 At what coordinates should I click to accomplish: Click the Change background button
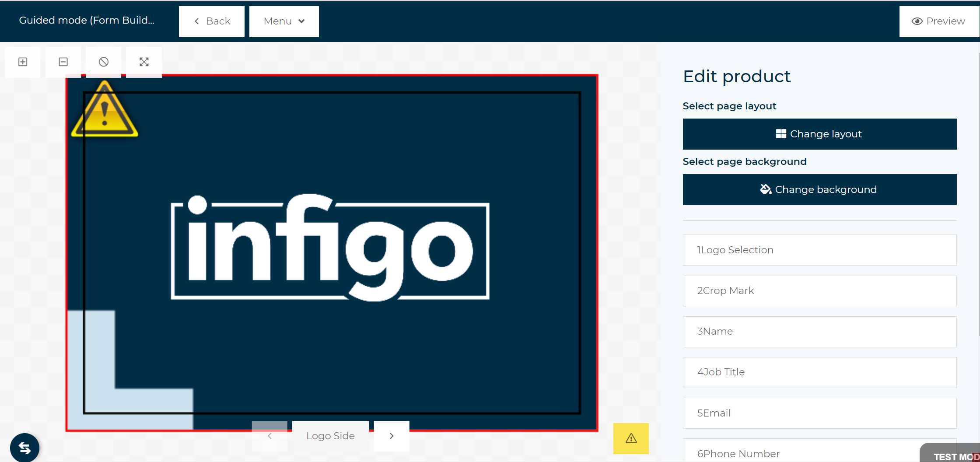[x=819, y=189]
